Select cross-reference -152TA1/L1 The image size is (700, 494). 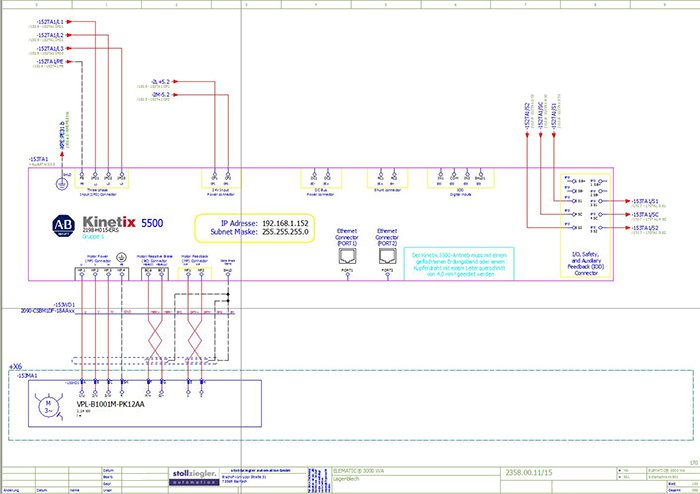click(x=50, y=21)
